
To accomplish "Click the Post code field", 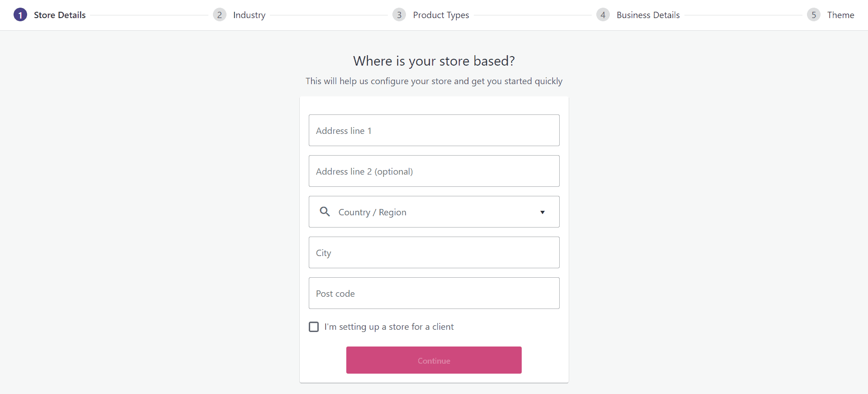I will click(x=434, y=293).
